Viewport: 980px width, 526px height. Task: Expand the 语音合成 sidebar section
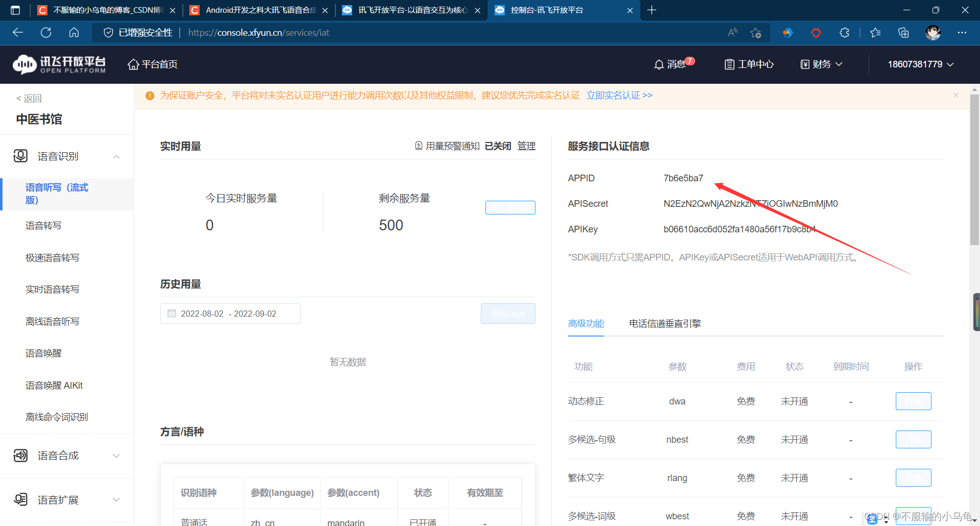(116, 456)
